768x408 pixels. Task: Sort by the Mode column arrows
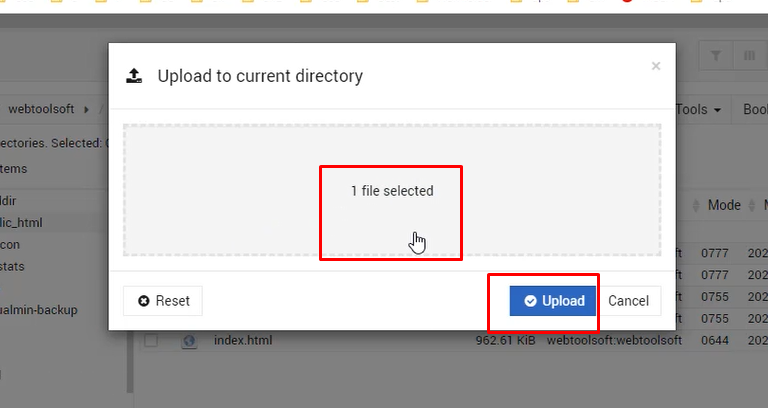(696, 205)
